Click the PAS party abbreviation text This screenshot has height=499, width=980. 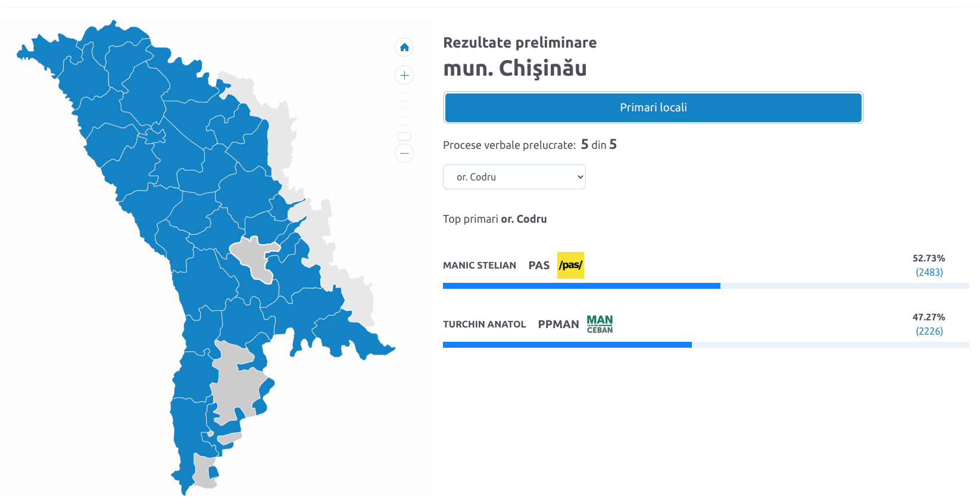tap(539, 266)
